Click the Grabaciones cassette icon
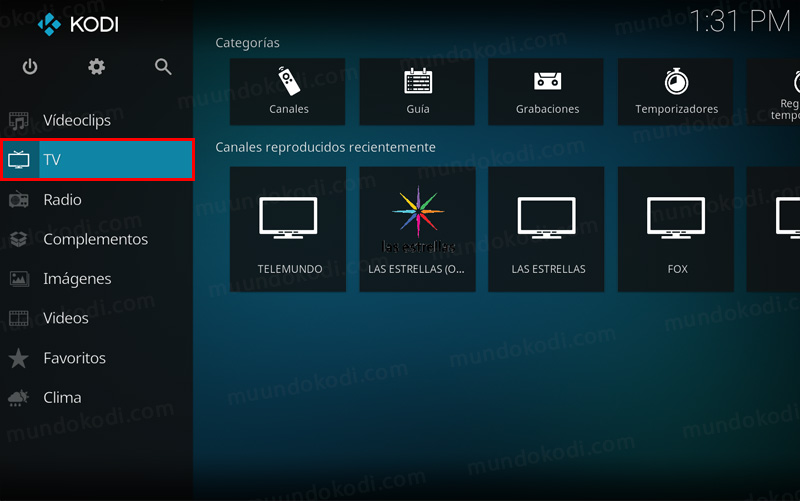800x501 pixels. tap(547, 81)
